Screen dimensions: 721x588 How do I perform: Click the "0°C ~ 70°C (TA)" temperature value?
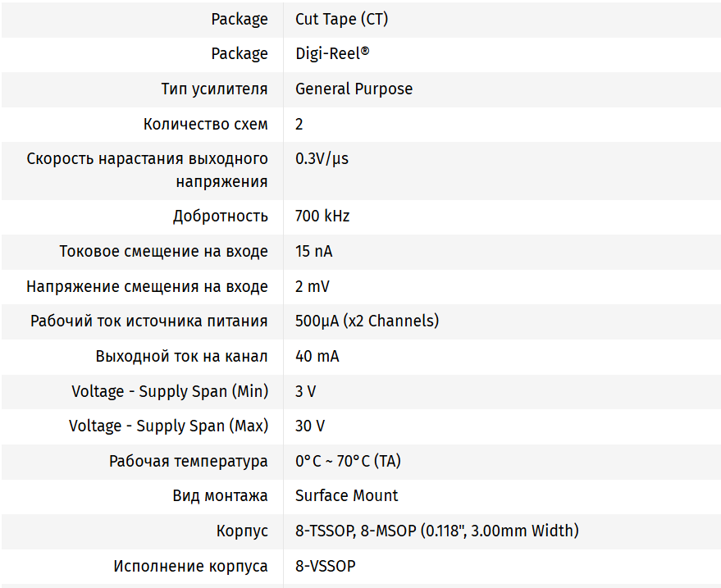(x=348, y=461)
